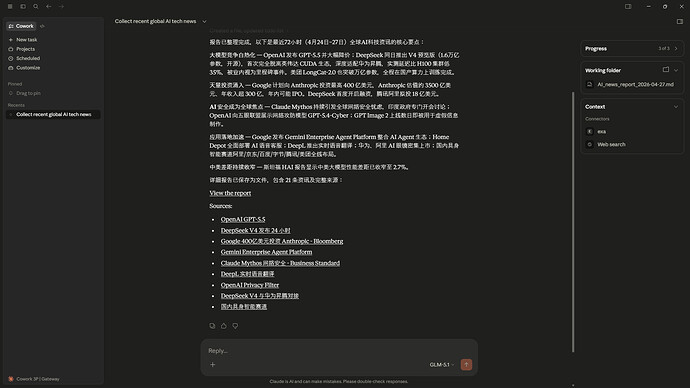
Task: Open the hamburger menu icon
Action: click(x=10, y=7)
